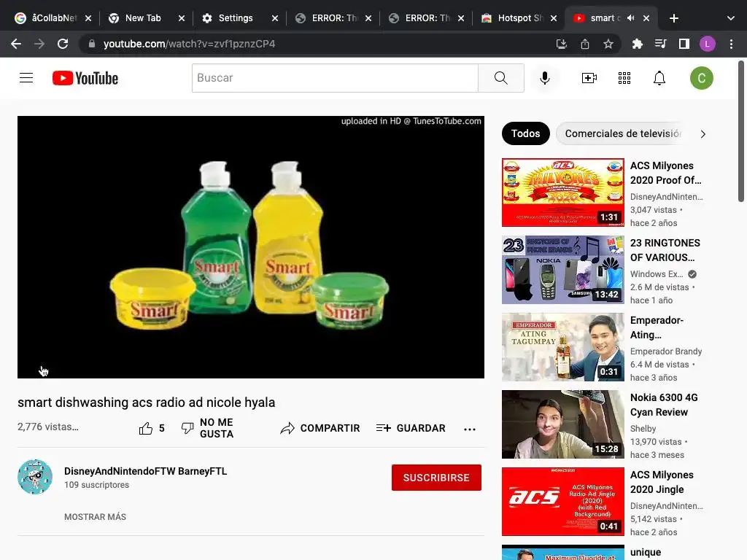Expand description with MOSTRAR MÁS

tap(96, 517)
